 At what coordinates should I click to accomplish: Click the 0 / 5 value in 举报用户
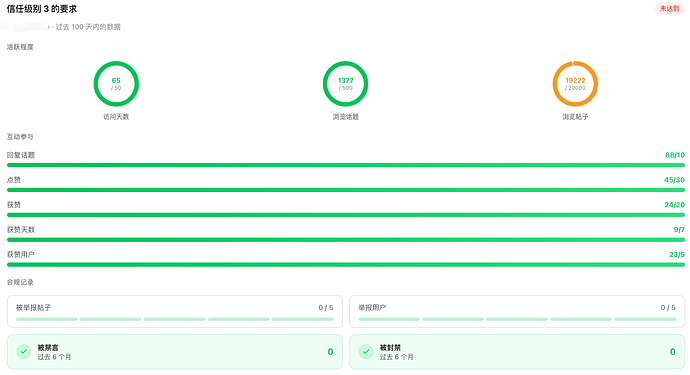(x=668, y=308)
